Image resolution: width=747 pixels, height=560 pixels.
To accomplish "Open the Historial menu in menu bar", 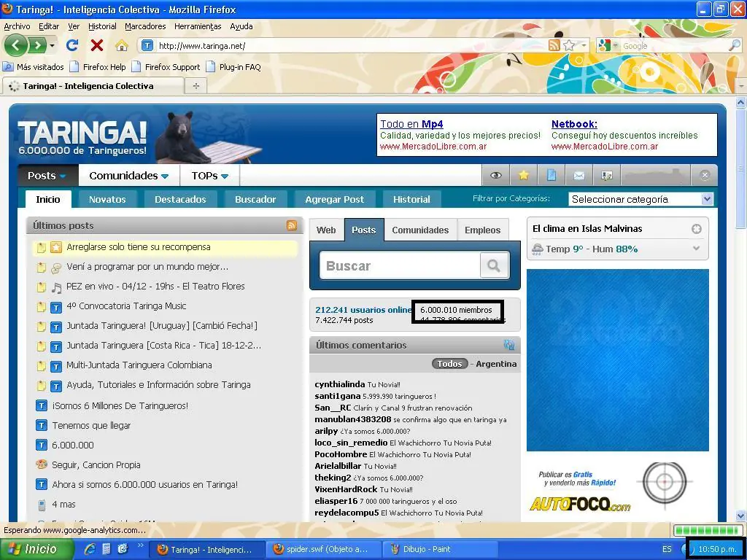I will (x=102, y=26).
